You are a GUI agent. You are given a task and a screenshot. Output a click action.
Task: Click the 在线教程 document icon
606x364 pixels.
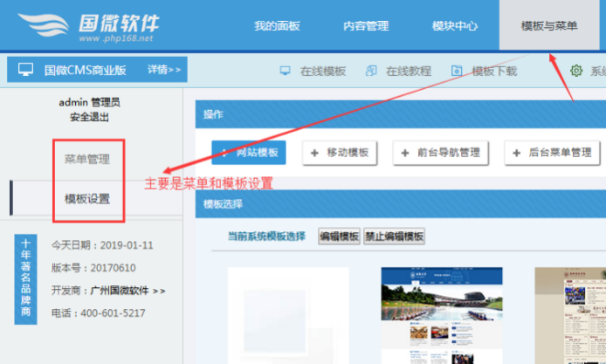point(371,71)
